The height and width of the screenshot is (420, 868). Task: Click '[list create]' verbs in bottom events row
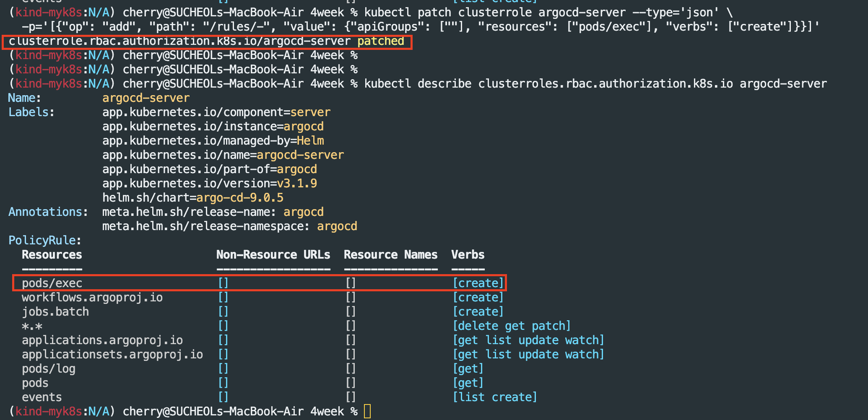[x=495, y=397]
